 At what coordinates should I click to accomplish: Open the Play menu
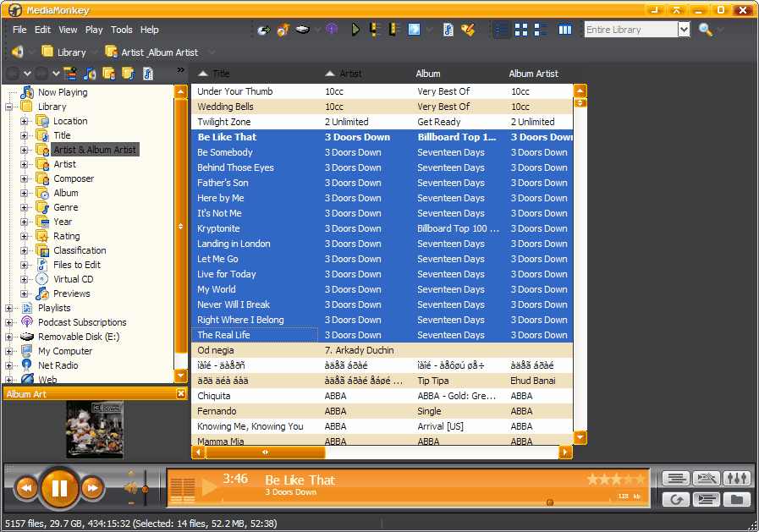94,30
